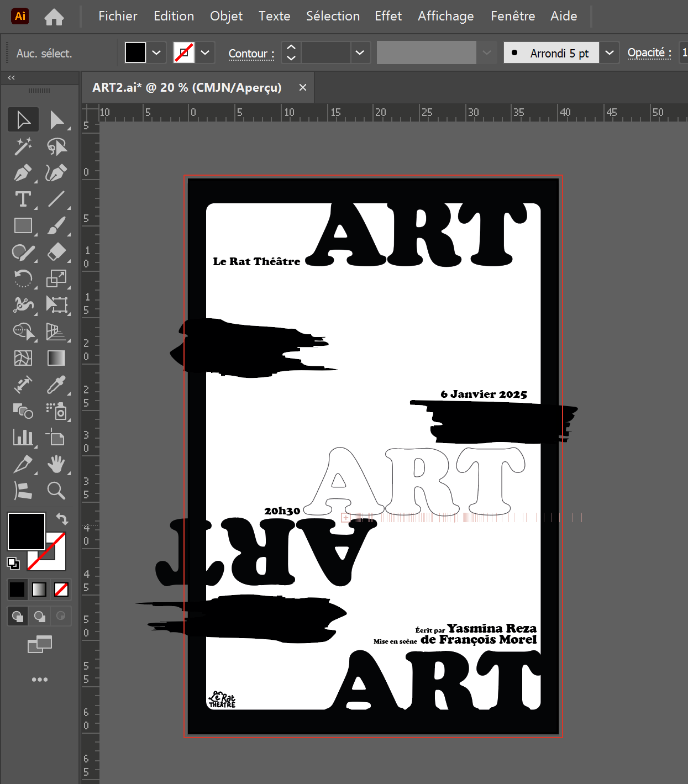
Task: Open the Arrondi 5 pt brush dropdown
Action: pyautogui.click(x=610, y=53)
